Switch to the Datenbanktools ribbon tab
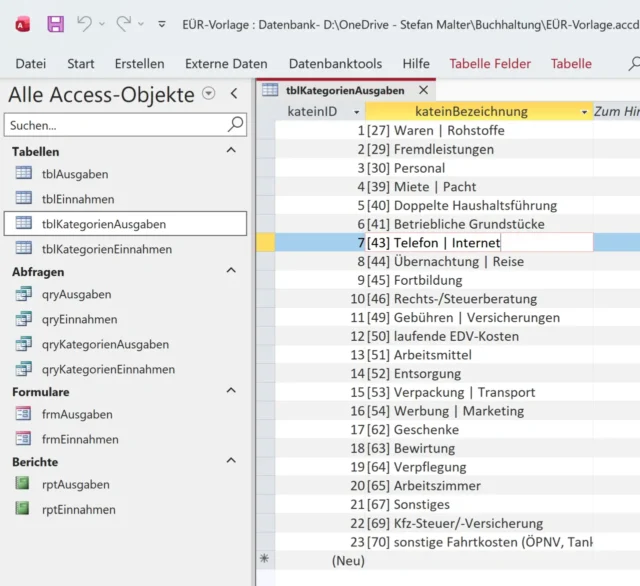Screen dimensions: 640x586 point(335,63)
